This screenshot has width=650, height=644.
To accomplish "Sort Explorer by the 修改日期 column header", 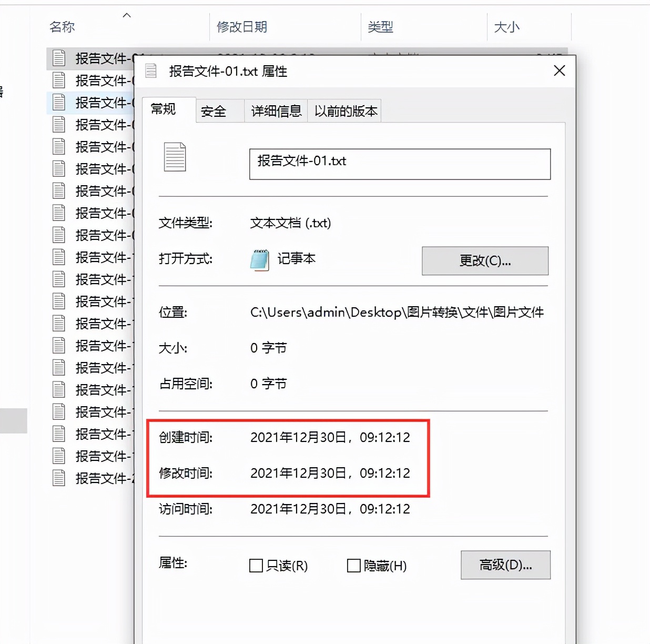I will [x=242, y=27].
